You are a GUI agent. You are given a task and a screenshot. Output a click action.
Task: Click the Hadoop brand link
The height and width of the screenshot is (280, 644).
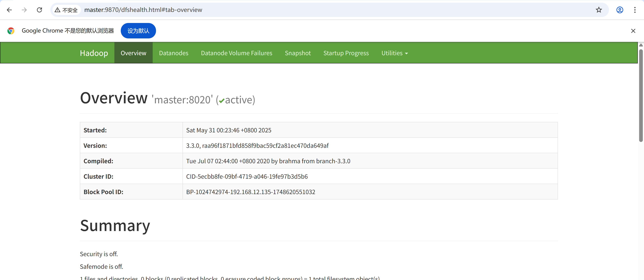(x=94, y=53)
